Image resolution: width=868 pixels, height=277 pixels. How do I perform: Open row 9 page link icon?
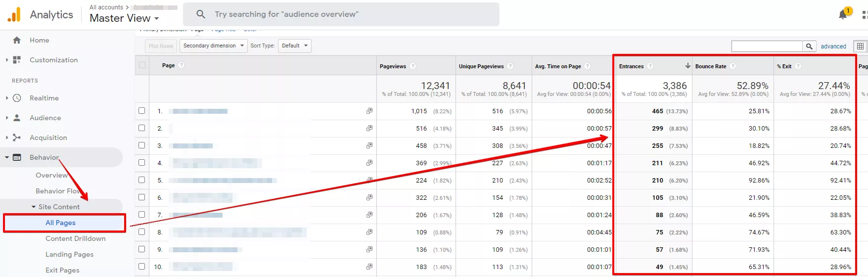click(369, 249)
